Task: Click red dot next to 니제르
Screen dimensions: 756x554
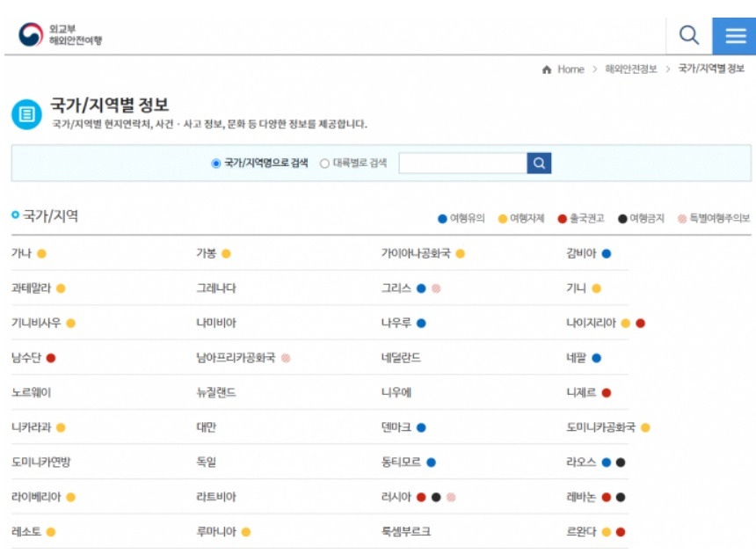Action: click(607, 393)
